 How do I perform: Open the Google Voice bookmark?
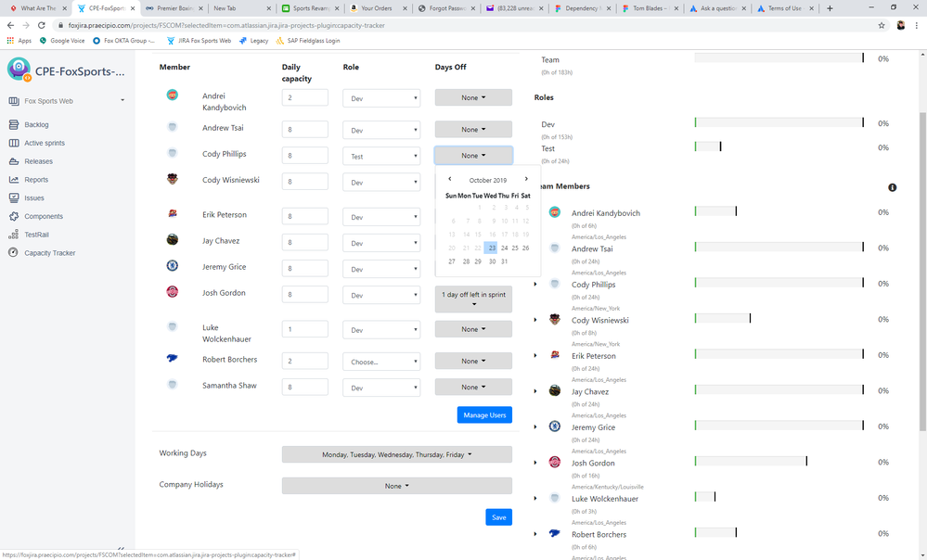[61, 41]
